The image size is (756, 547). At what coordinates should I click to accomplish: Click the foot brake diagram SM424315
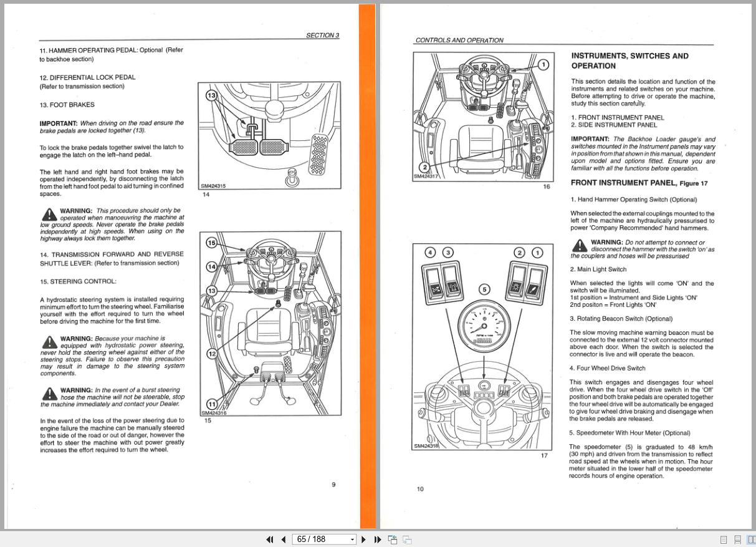[268, 134]
